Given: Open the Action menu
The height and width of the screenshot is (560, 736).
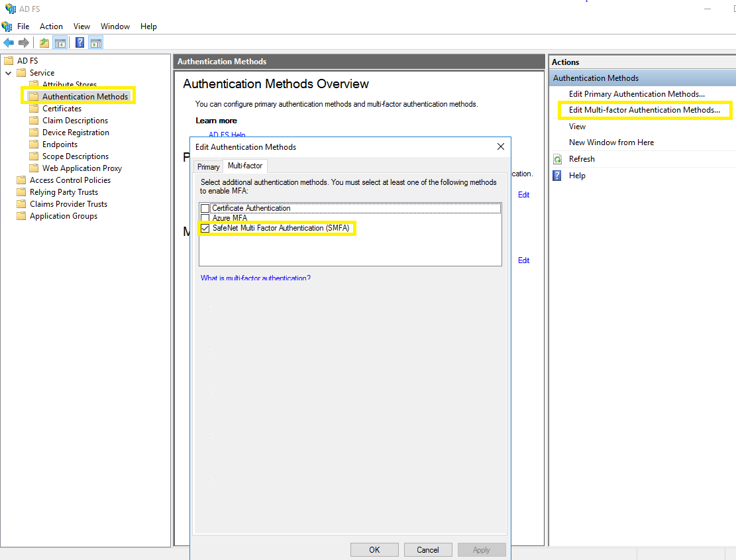Looking at the screenshot, I should (x=51, y=27).
